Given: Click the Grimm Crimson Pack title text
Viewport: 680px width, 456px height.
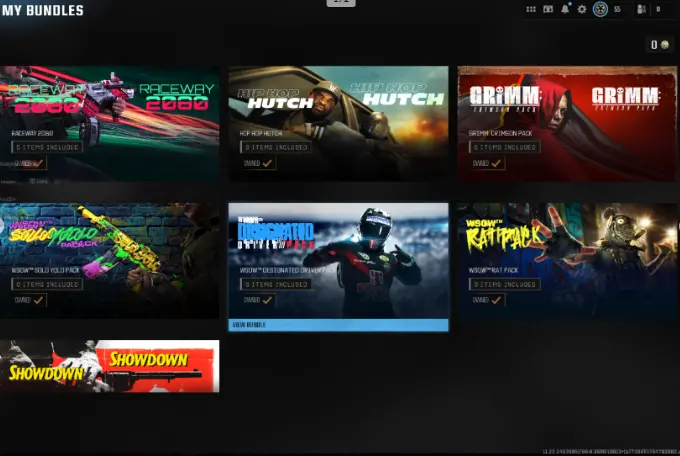Looking at the screenshot, I should coord(500,133).
